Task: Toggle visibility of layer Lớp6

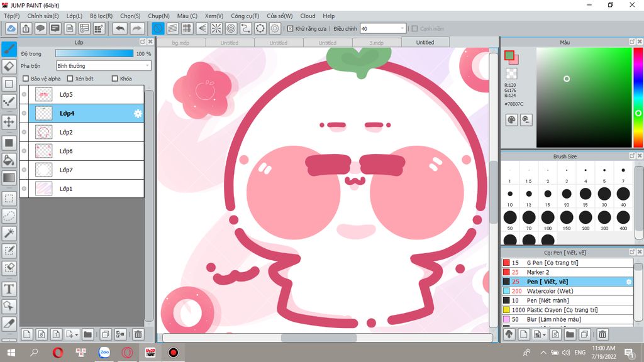Action: pos(25,151)
